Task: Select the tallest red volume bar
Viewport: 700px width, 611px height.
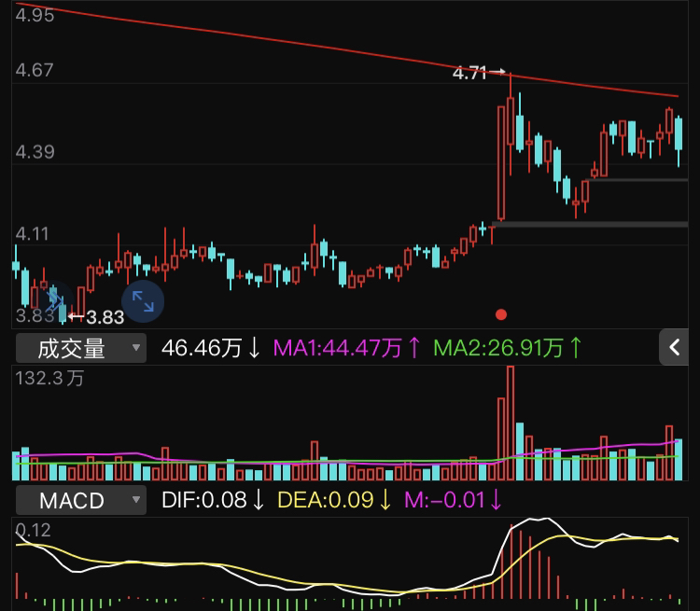Action: [511, 424]
